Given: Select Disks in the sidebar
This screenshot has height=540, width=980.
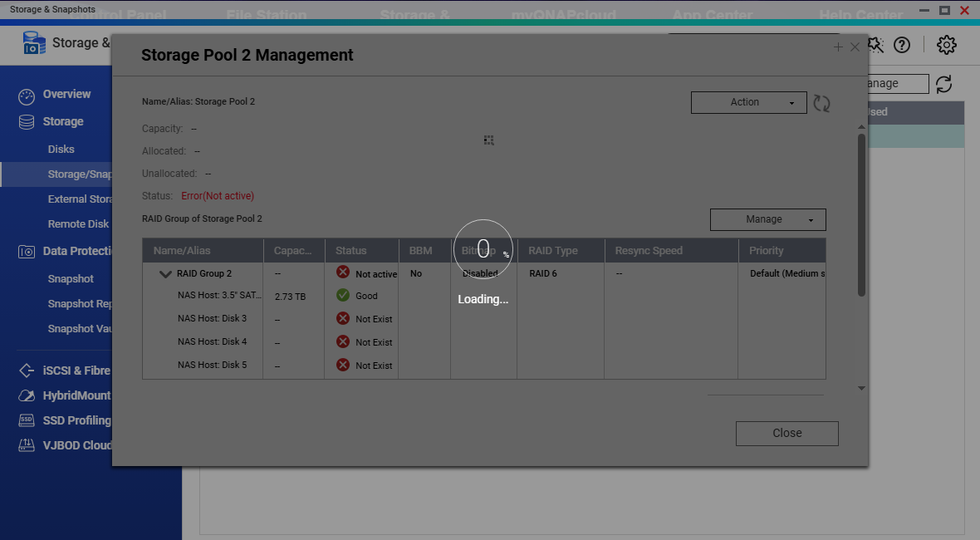Looking at the screenshot, I should (61, 150).
